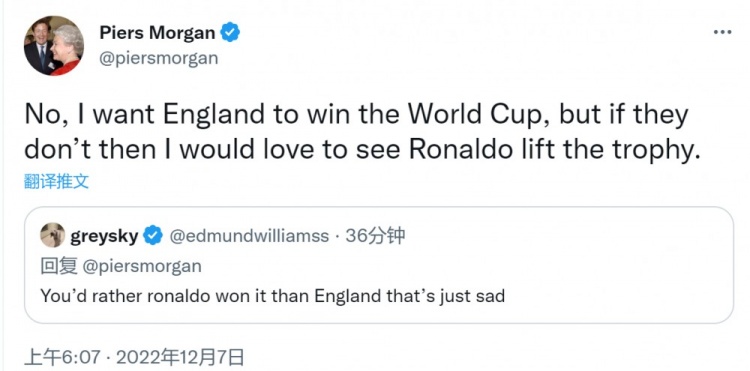750x371 pixels.
Task: Open the greysky display name
Action: (104, 236)
